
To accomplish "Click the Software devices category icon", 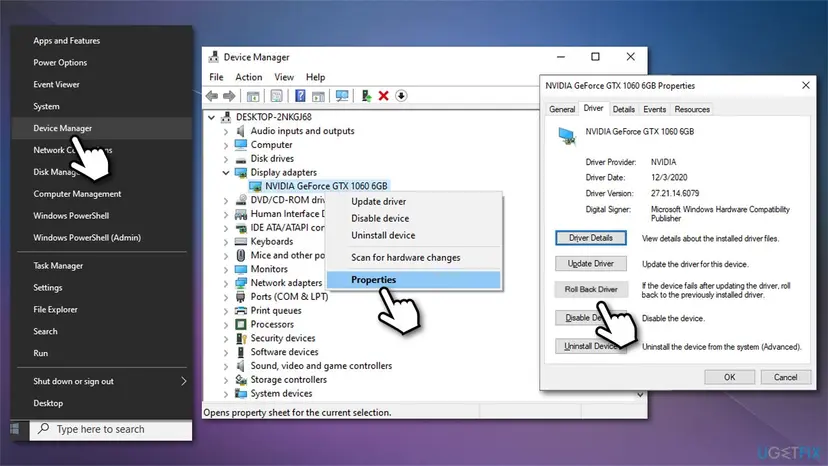I will pos(241,352).
